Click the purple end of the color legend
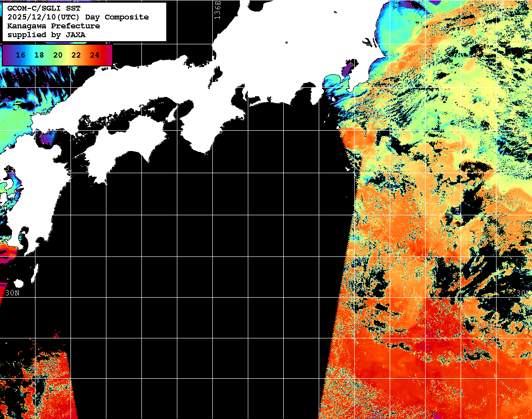 click(x=8, y=55)
